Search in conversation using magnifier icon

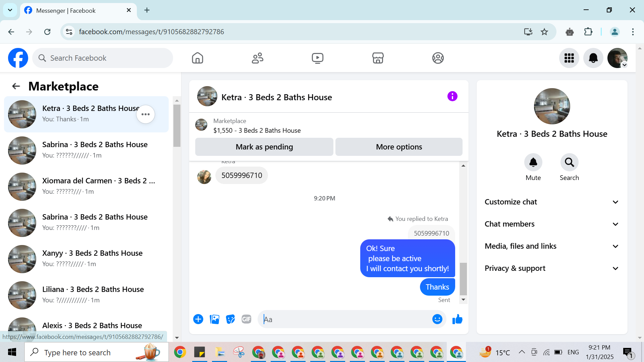click(570, 163)
